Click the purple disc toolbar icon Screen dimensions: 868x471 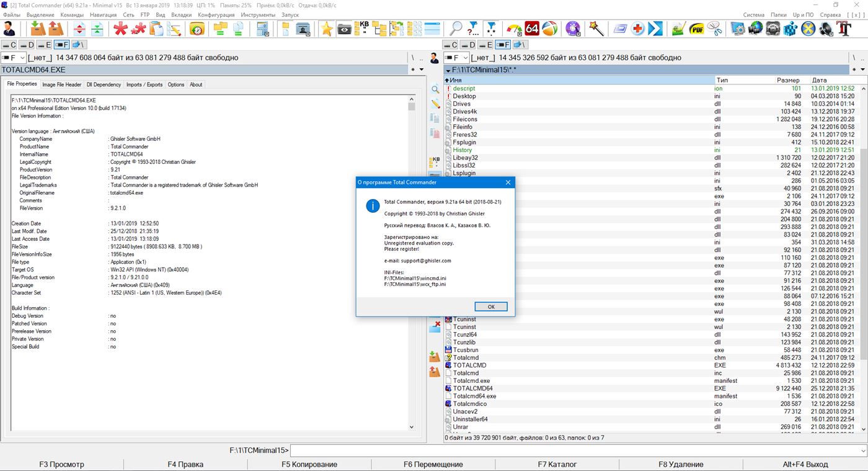[x=573, y=29]
